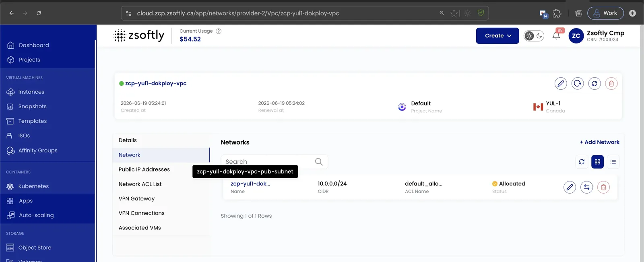Click the search magnifier icon
This screenshot has width=644, height=262.
point(319,161)
